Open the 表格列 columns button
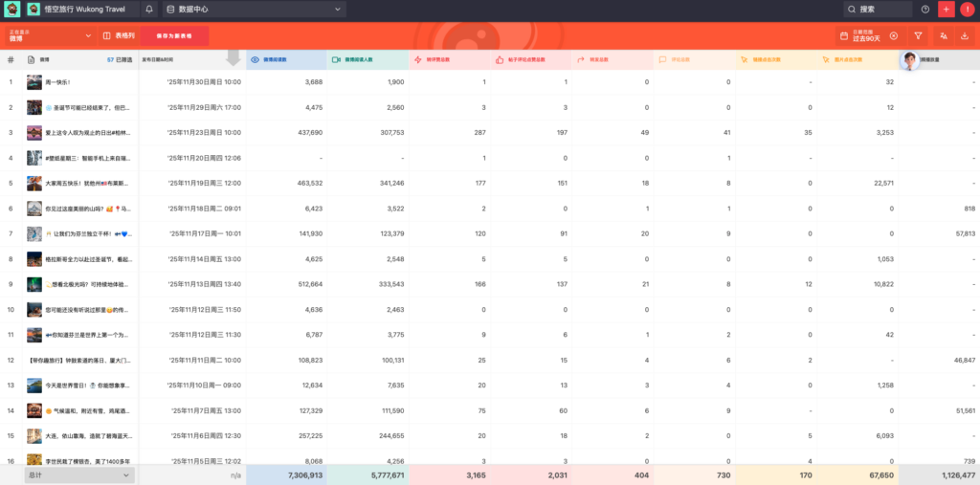980x485 pixels. pyautogui.click(x=119, y=35)
